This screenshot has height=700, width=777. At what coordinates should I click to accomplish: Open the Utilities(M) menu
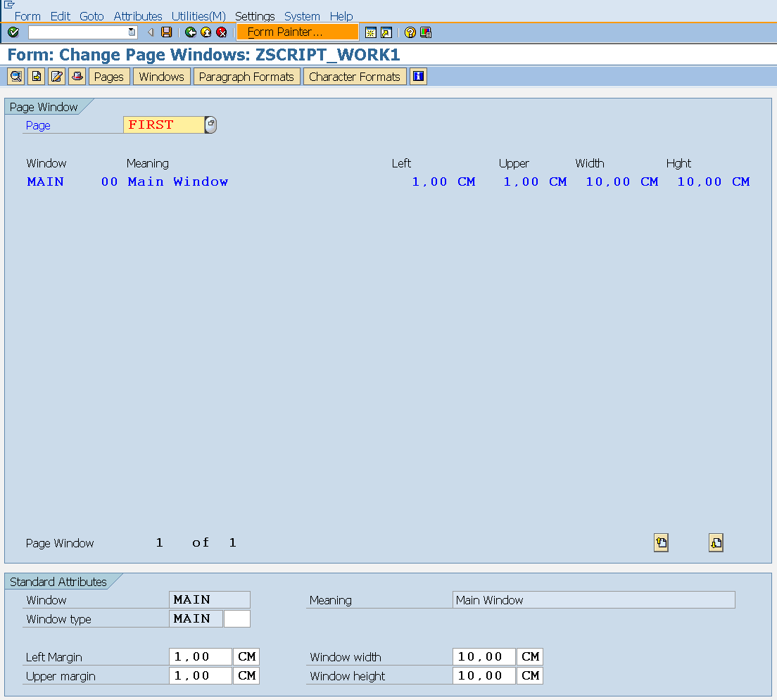click(x=198, y=16)
